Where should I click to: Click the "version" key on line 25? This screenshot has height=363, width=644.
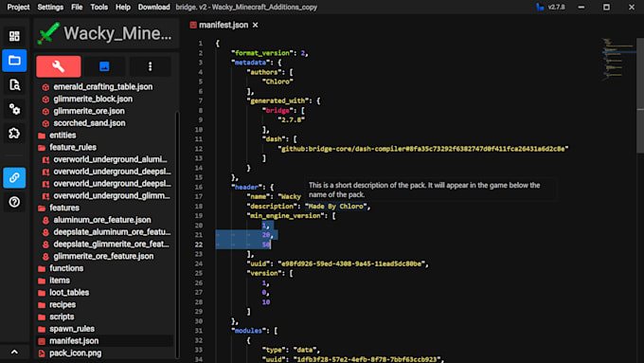click(264, 273)
